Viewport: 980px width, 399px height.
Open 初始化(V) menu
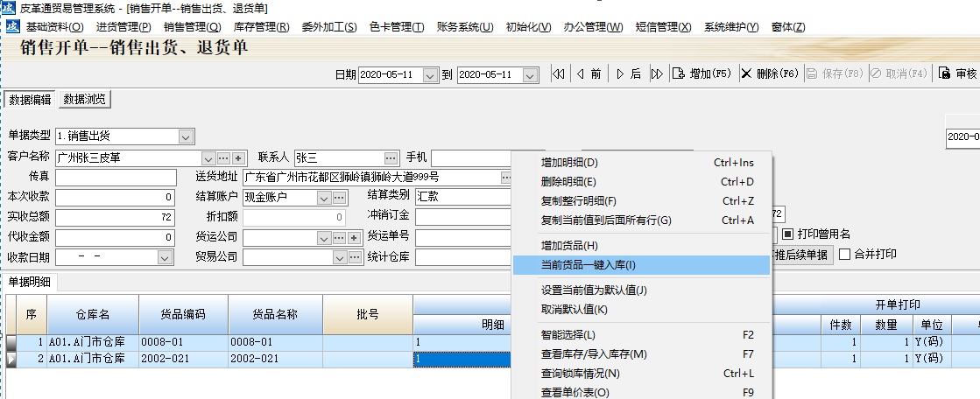click(x=528, y=27)
